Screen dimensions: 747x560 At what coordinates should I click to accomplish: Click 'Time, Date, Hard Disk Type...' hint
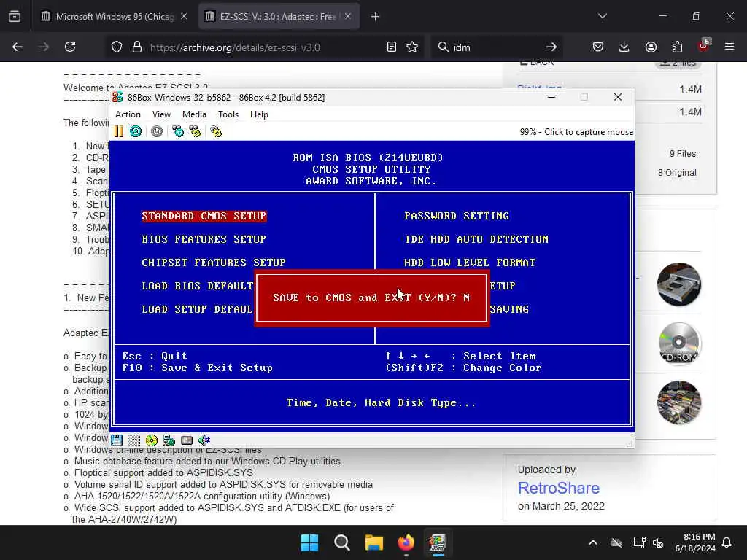[x=381, y=402]
